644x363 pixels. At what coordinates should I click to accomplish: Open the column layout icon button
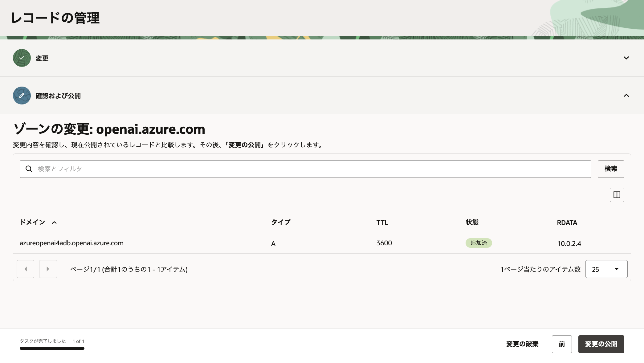pos(617,195)
